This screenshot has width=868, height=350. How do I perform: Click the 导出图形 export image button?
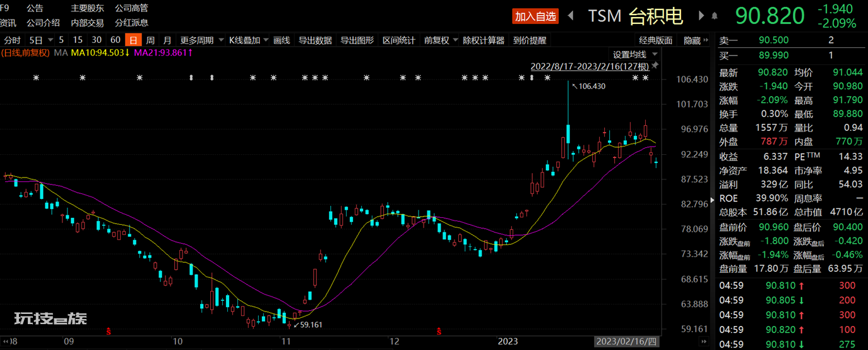pyautogui.click(x=357, y=40)
